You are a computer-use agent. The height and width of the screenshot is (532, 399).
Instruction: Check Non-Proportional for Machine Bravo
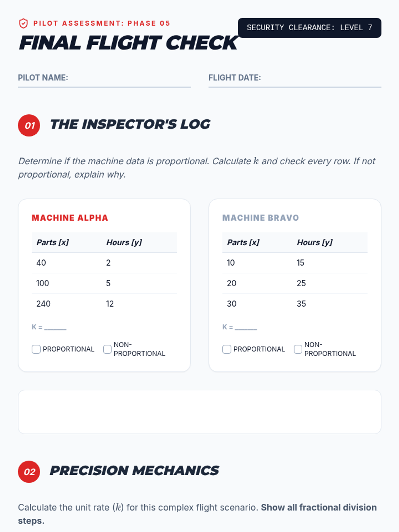point(298,349)
